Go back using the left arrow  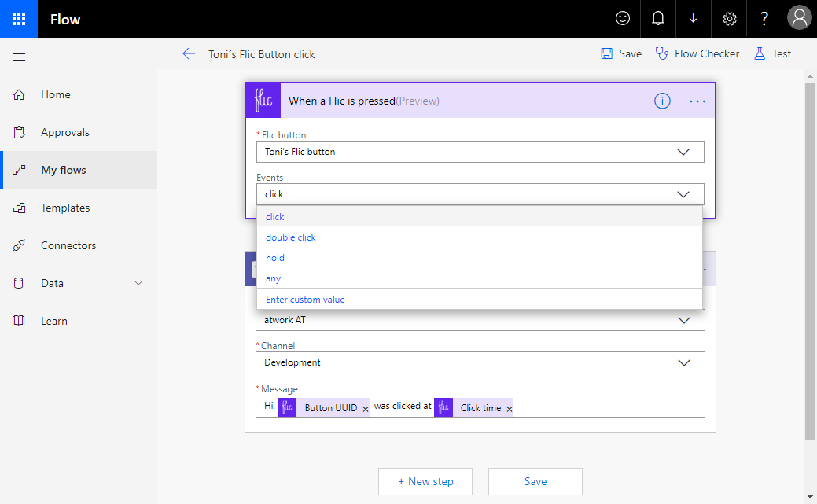coord(189,54)
